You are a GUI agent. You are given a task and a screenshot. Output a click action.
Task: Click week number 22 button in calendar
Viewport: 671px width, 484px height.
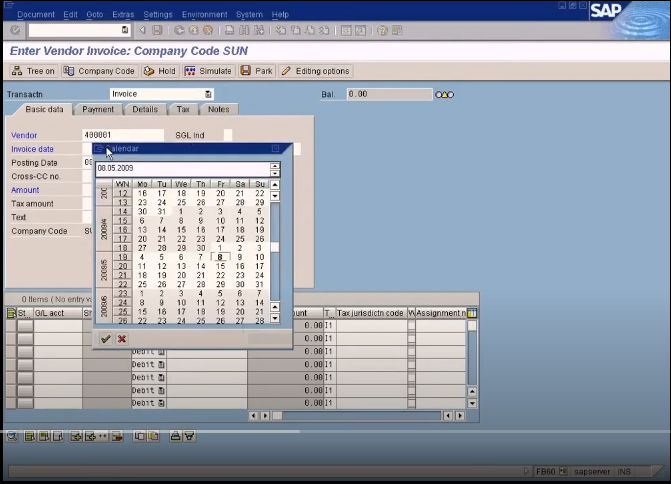coord(122,285)
